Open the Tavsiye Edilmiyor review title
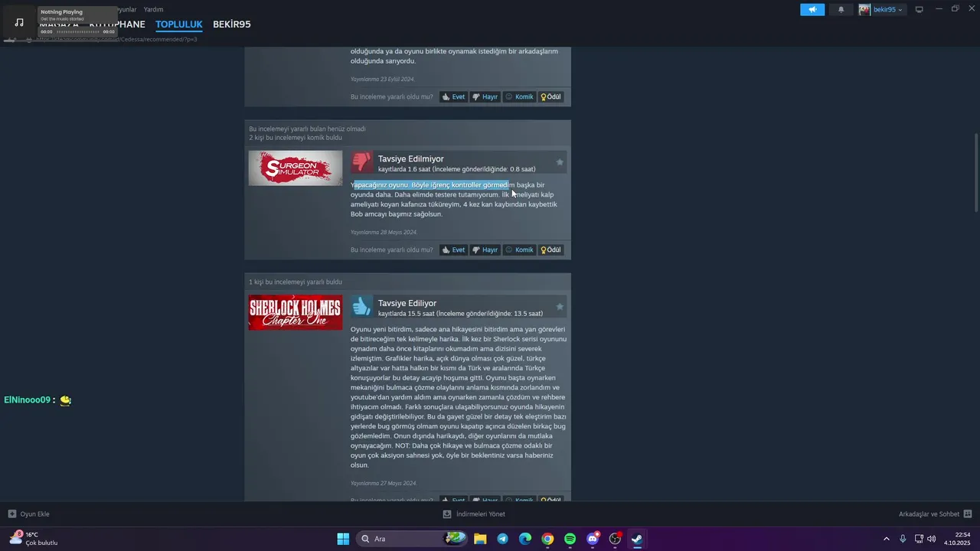The width and height of the screenshot is (980, 551). [x=410, y=159]
